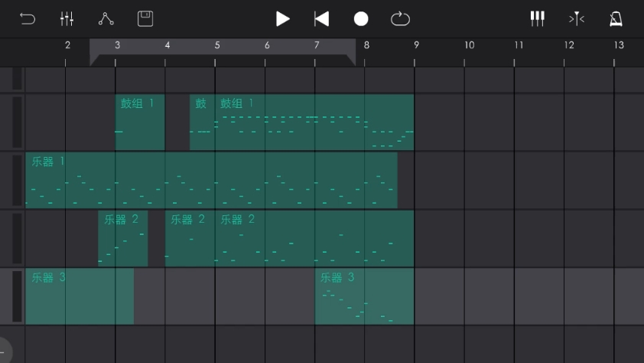644x363 pixels.
Task: Click bar 5 inside the loop region
Action: pyautogui.click(x=217, y=45)
